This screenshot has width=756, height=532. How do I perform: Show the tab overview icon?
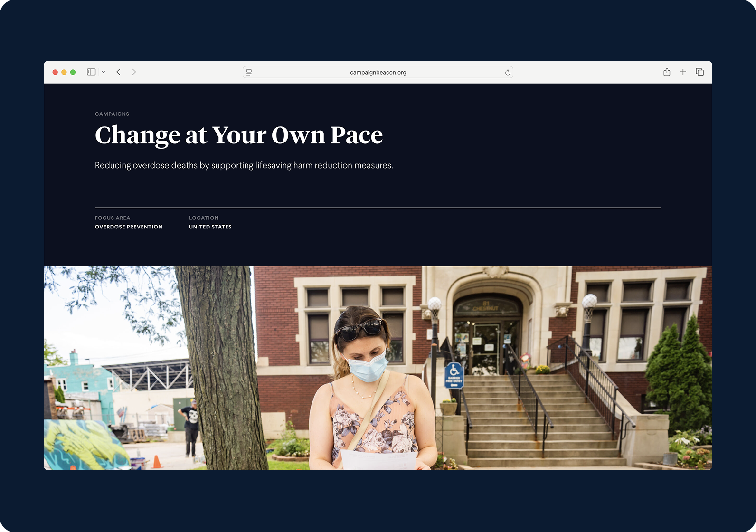pos(699,72)
